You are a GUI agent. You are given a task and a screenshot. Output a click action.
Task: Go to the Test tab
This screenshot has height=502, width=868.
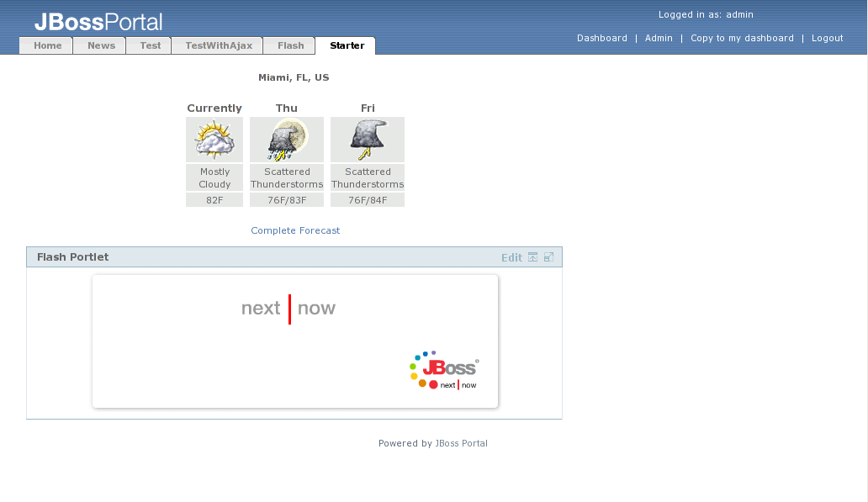(x=151, y=45)
